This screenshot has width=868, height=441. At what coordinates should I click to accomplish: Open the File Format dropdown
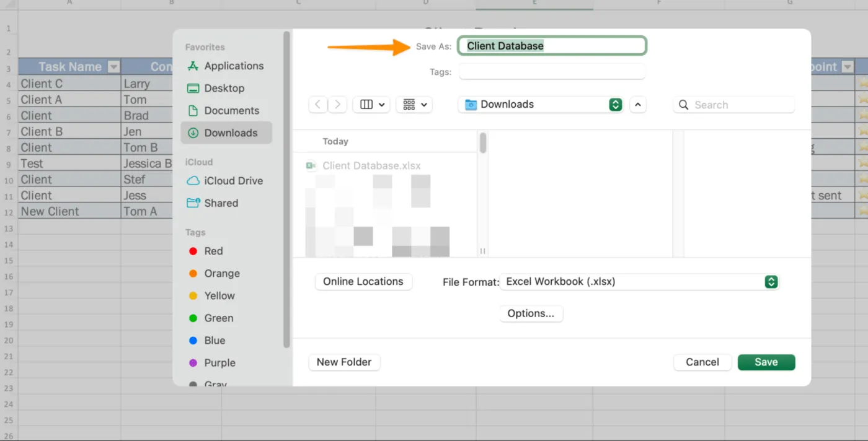tap(771, 282)
